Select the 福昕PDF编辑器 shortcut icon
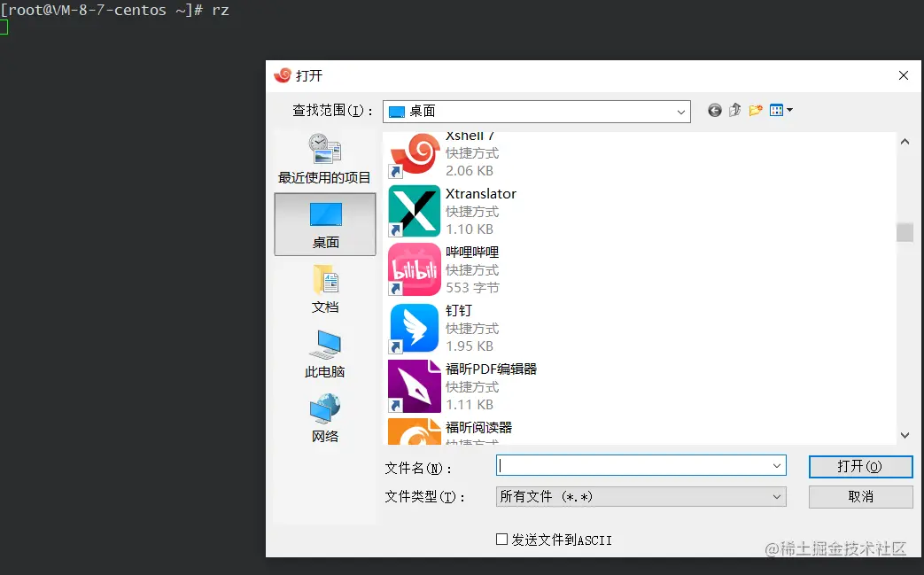The image size is (924, 575). coord(415,386)
